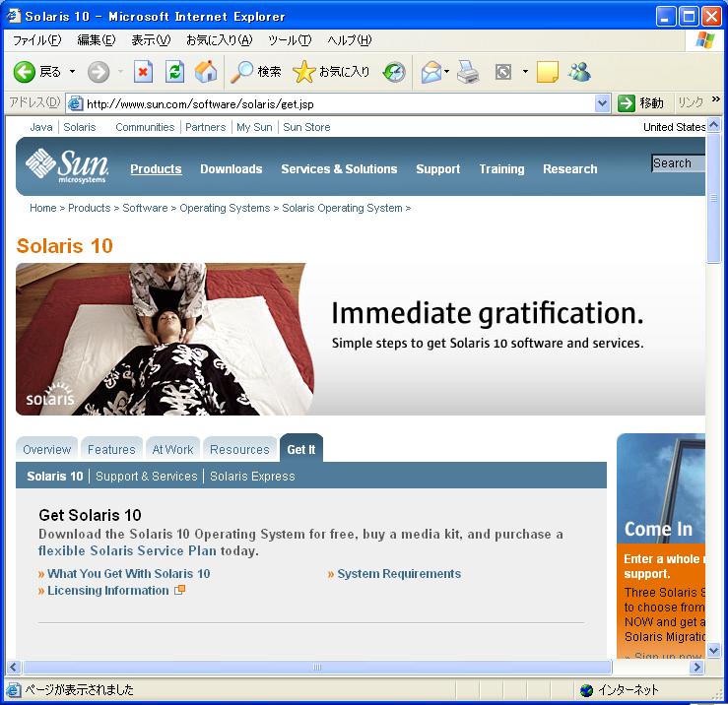
Task: Click the Sun Microsystems logo
Action: pos(67,166)
